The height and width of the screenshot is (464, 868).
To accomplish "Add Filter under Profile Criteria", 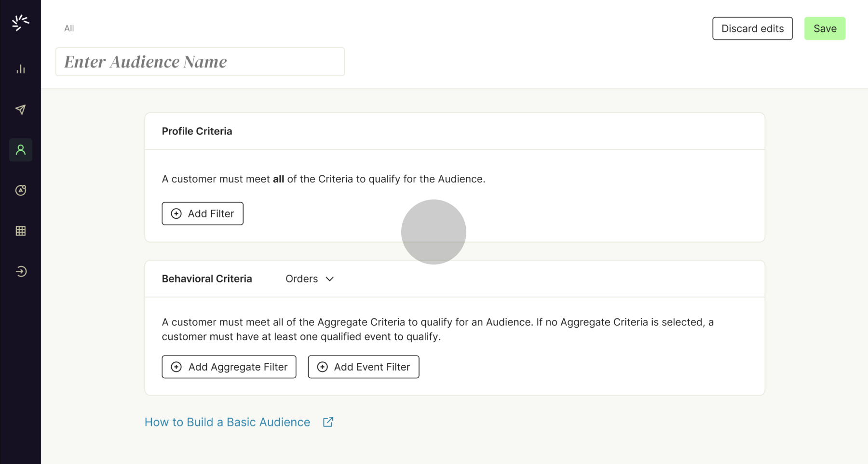I will click(203, 213).
